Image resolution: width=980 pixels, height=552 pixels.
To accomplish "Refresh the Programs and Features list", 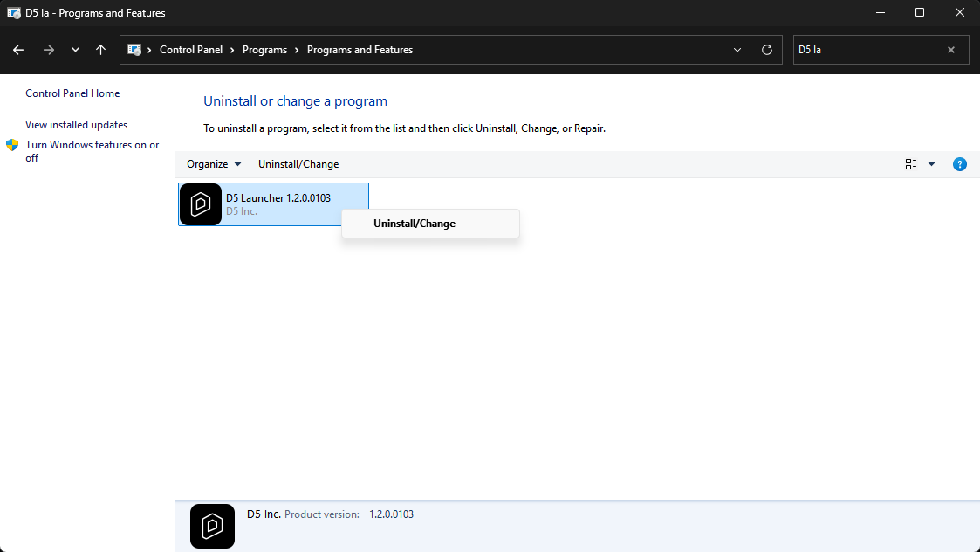I will click(x=767, y=50).
